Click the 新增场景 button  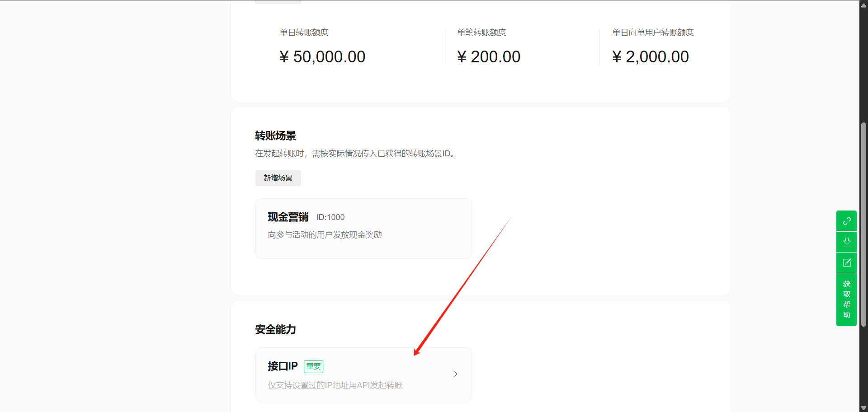tap(278, 178)
